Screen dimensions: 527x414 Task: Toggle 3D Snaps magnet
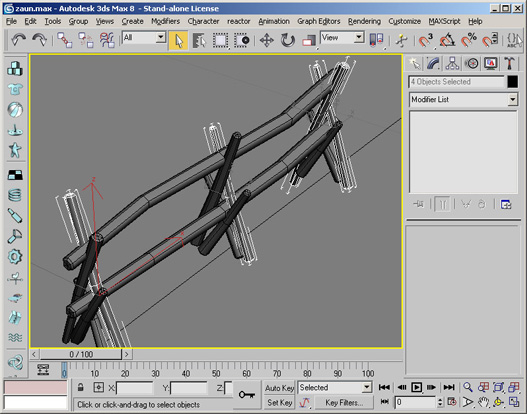425,40
